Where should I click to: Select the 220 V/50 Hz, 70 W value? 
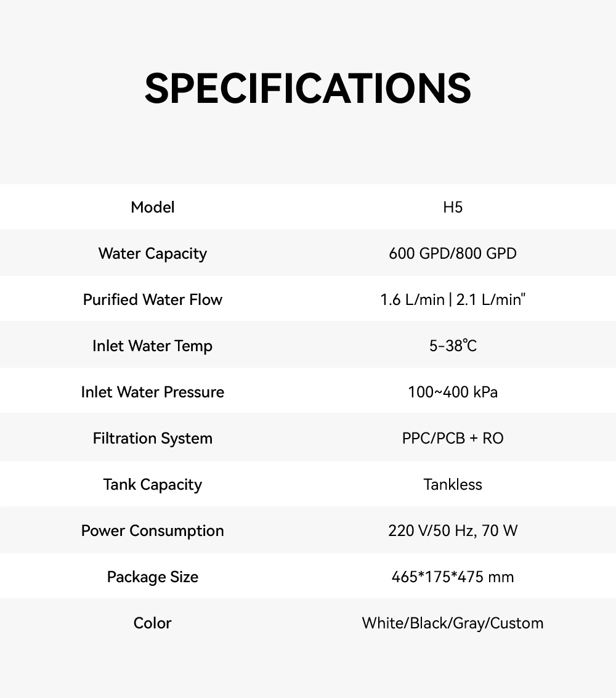click(453, 530)
